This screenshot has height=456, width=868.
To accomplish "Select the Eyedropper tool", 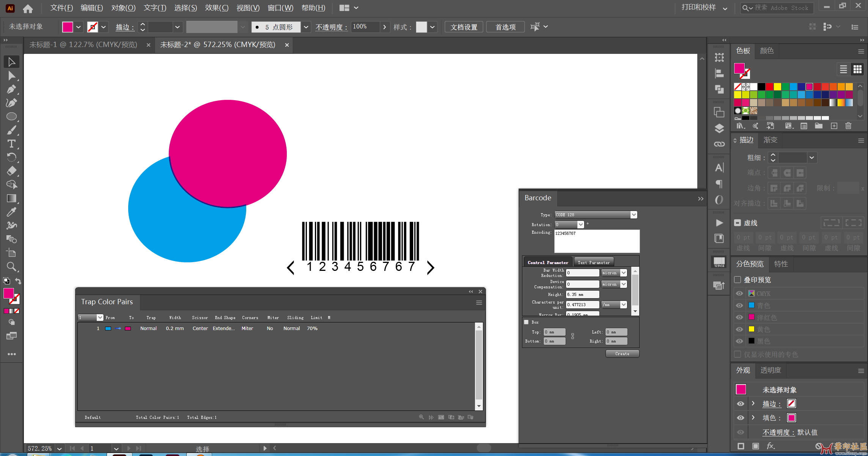I will coord(11,212).
